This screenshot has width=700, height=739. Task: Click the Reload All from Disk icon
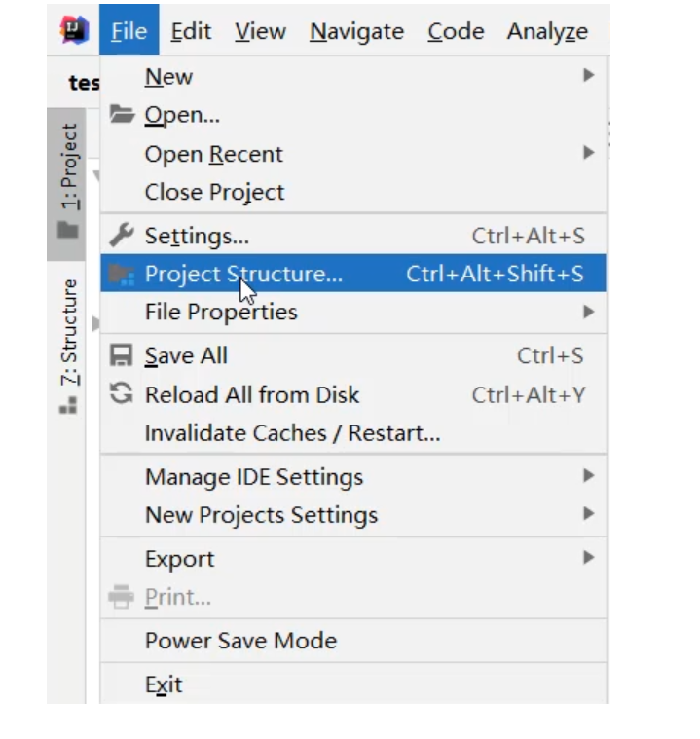[x=122, y=395]
